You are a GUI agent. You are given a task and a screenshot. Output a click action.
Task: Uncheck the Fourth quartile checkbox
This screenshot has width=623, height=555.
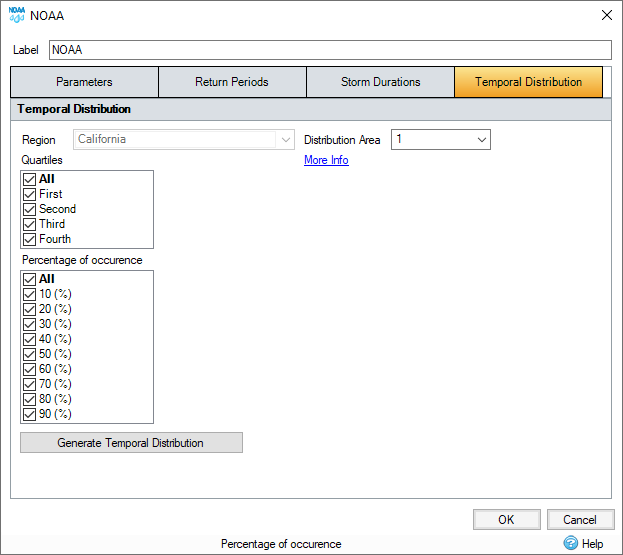click(29, 240)
